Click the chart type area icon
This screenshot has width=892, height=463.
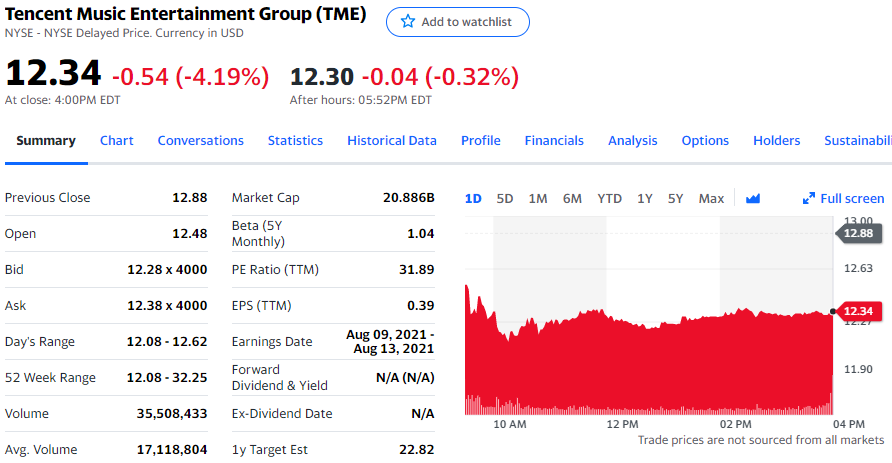(x=753, y=199)
